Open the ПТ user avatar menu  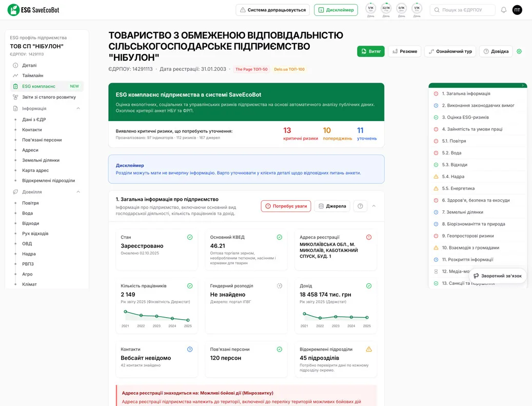pyautogui.click(x=517, y=10)
